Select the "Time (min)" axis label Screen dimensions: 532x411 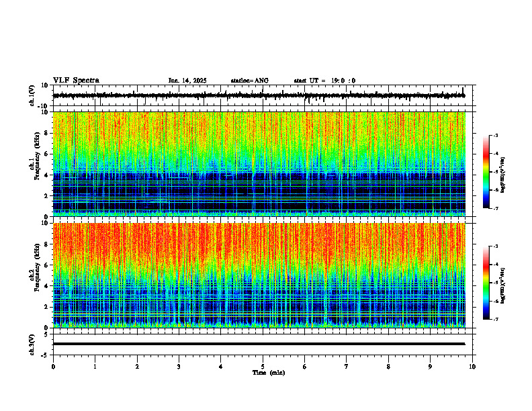269,373
